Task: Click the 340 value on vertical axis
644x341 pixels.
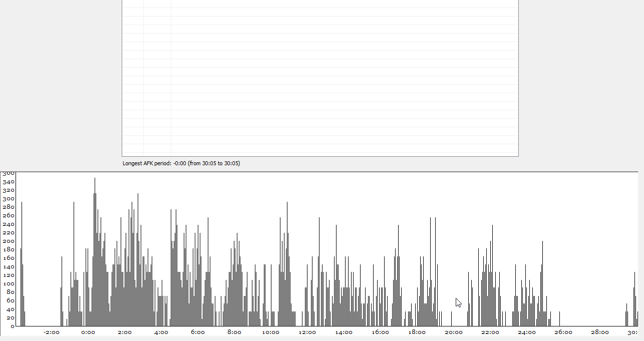Action: (9, 182)
